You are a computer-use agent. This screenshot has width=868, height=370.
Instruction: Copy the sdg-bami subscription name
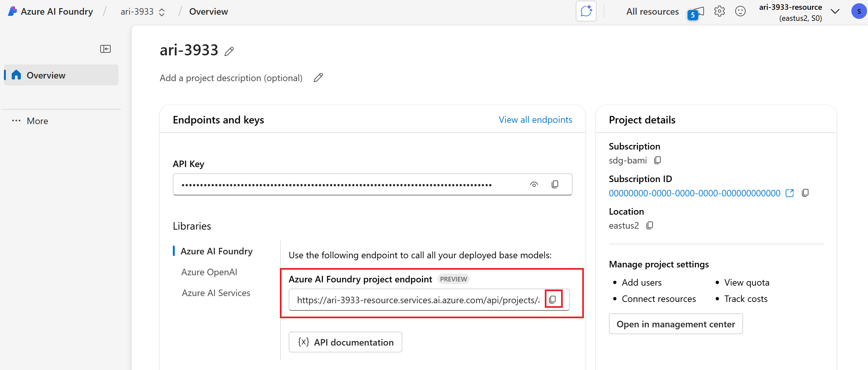pos(657,160)
